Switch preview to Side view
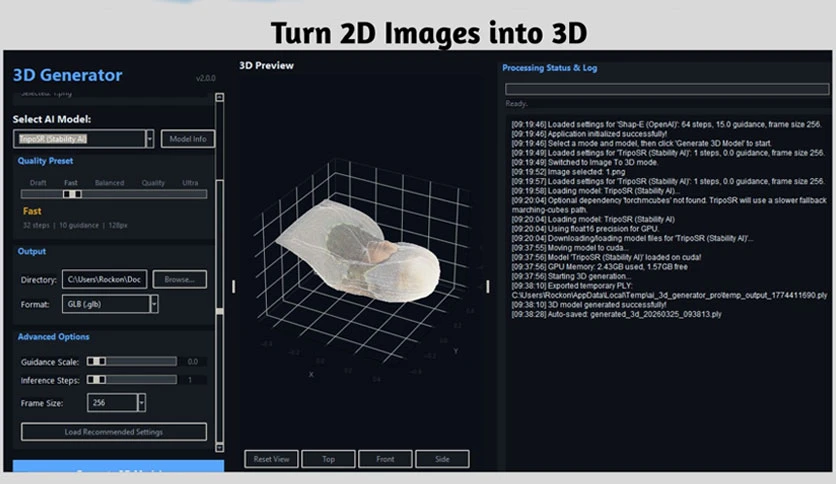Image resolution: width=836 pixels, height=484 pixels. coord(442,459)
